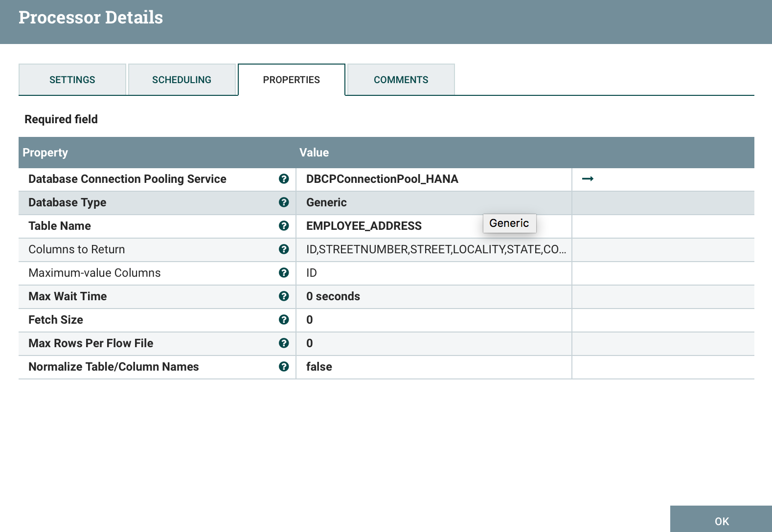This screenshot has height=532, width=772.
Task: Select the Comments tab
Action: [x=401, y=80]
